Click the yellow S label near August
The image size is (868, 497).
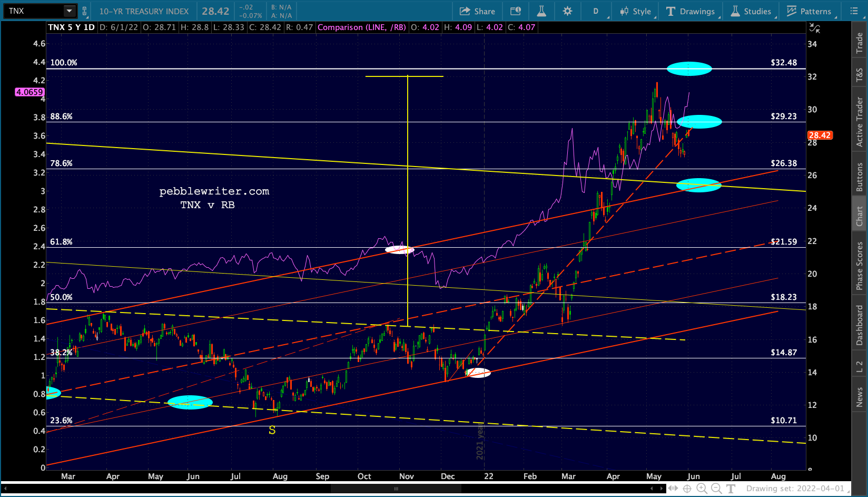tap(272, 430)
